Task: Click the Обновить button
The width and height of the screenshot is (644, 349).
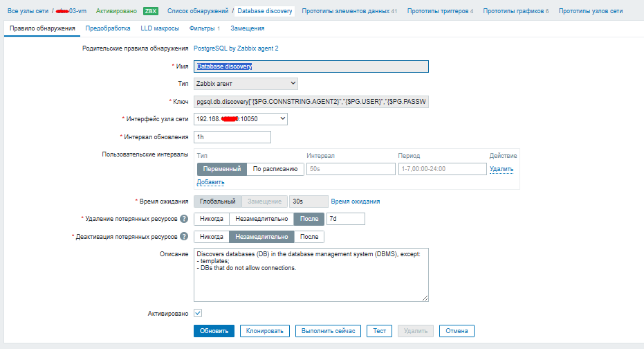Action: (x=214, y=331)
